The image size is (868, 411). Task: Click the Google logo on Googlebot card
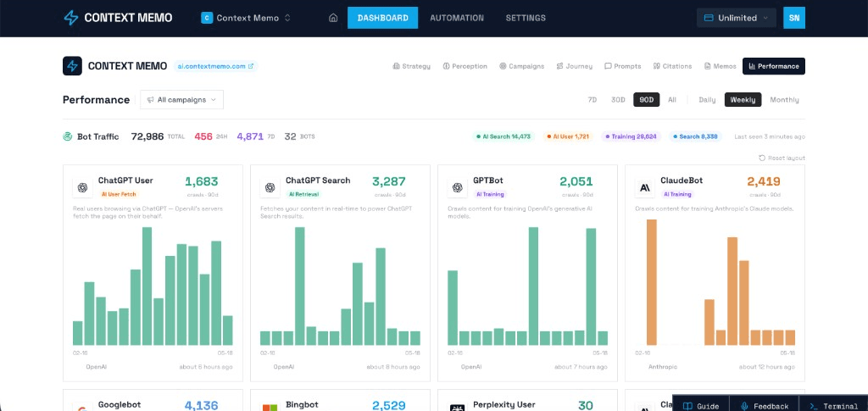coord(82,408)
